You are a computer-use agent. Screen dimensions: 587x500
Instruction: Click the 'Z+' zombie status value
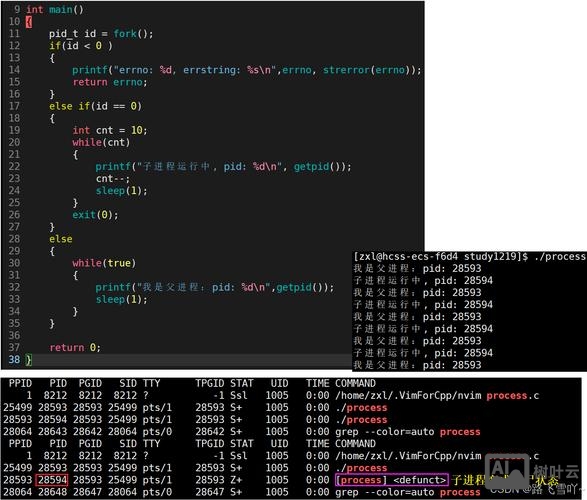click(x=236, y=480)
